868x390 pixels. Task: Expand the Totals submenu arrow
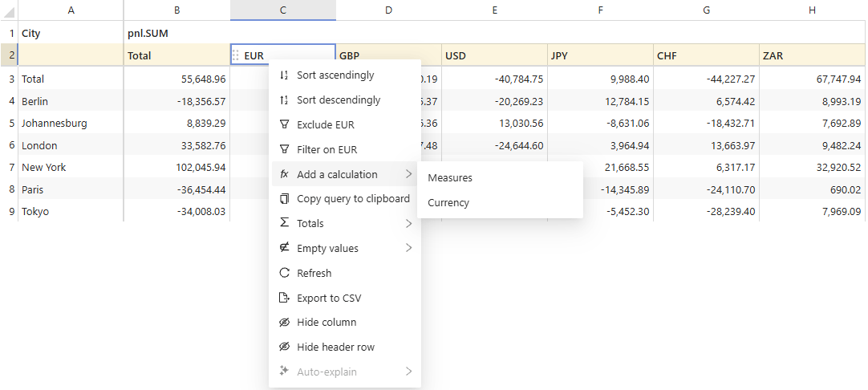(408, 224)
